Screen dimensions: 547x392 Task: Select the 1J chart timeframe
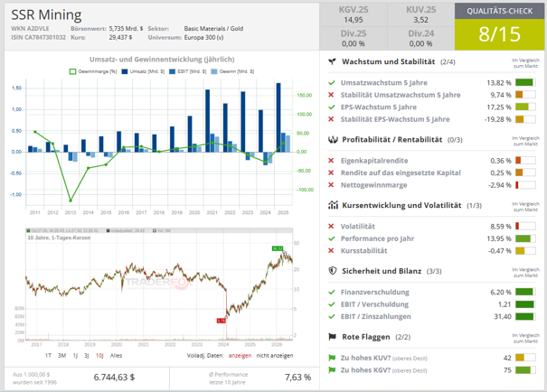[x=75, y=355]
